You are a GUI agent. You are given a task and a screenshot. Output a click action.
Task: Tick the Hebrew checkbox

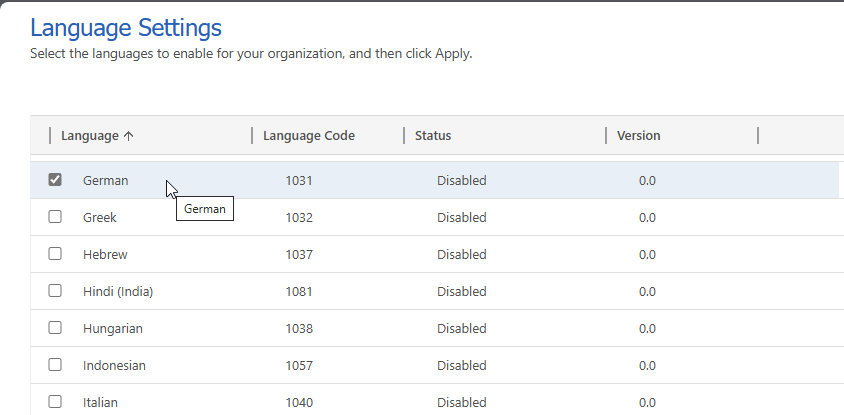coord(55,254)
